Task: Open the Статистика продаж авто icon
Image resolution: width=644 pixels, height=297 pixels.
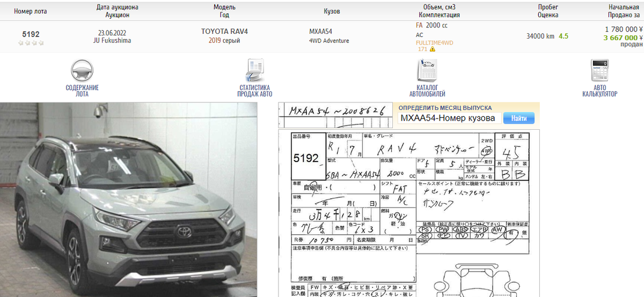Action: point(255,71)
